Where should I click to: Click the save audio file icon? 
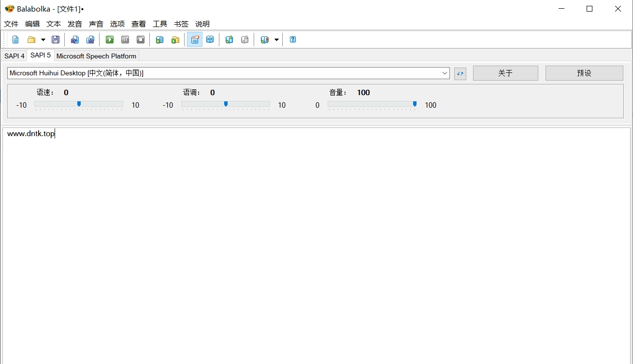click(75, 40)
